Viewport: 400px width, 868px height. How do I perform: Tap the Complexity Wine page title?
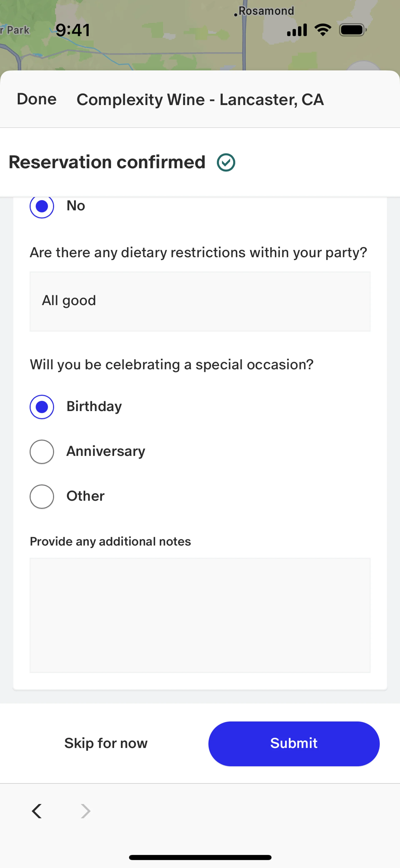click(200, 99)
